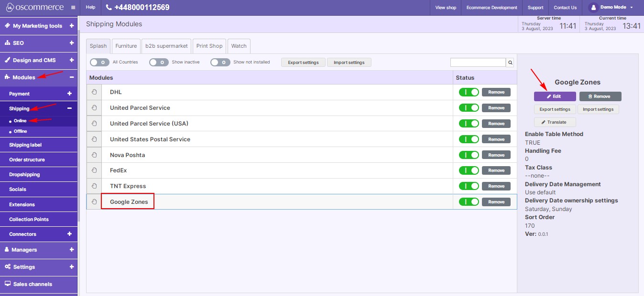This screenshot has width=644, height=296.
Task: Collapse the Modules section minus
Action: click(72, 77)
